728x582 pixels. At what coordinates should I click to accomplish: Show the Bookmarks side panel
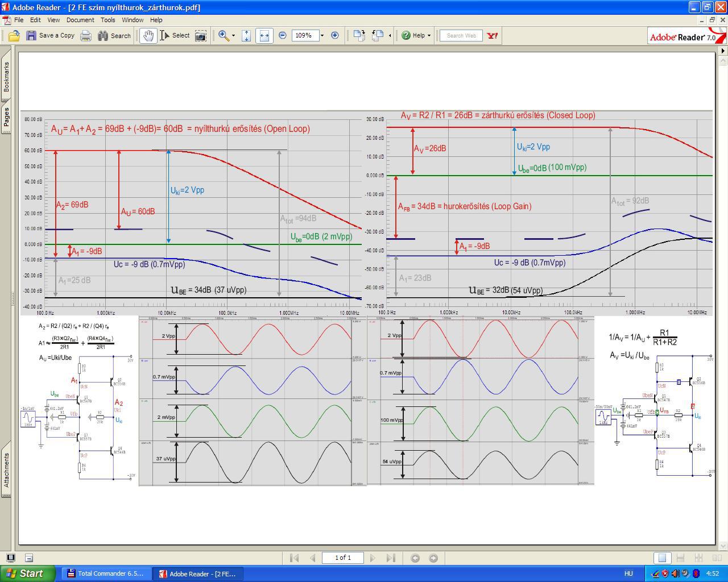point(6,77)
